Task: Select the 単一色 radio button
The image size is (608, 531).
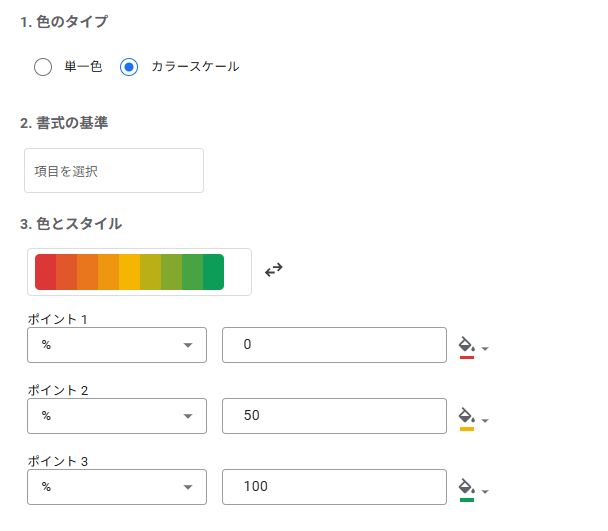Action: pos(43,67)
